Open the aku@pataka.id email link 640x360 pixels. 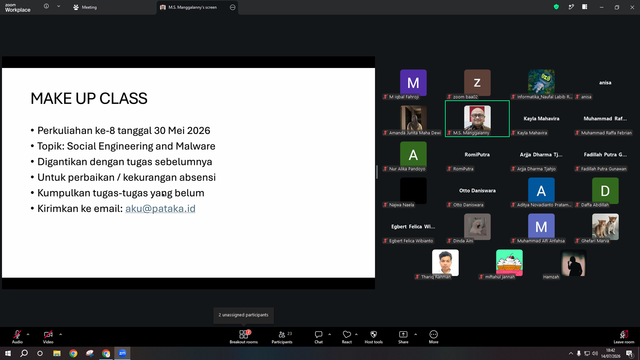click(160, 209)
